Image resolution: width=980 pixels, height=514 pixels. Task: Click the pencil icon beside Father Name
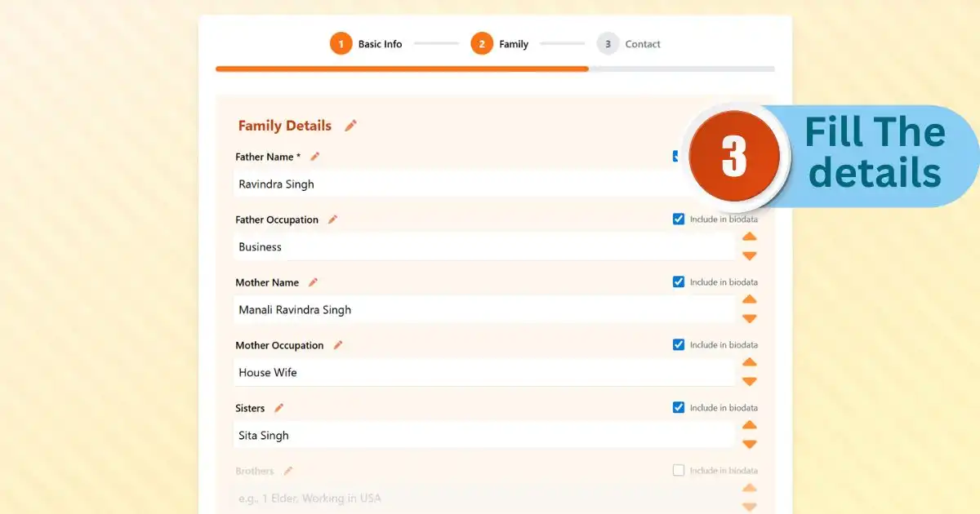[314, 156]
